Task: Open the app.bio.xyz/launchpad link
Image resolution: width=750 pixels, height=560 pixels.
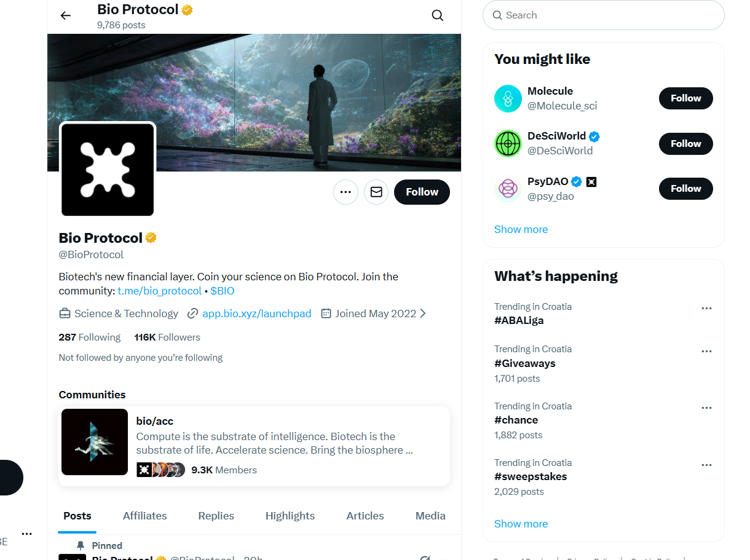Action: 257,314
